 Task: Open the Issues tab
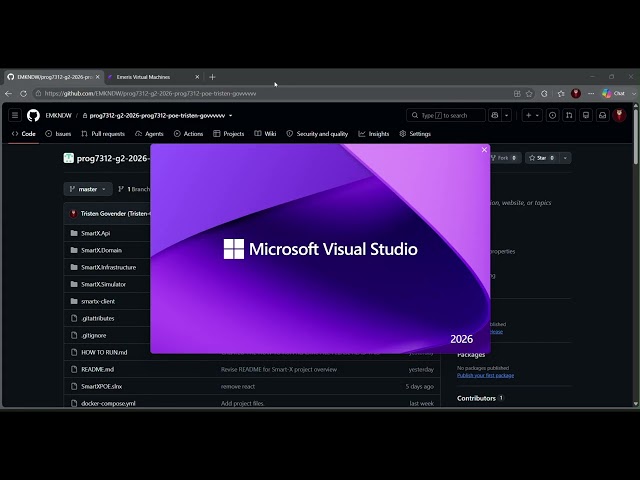pos(58,134)
